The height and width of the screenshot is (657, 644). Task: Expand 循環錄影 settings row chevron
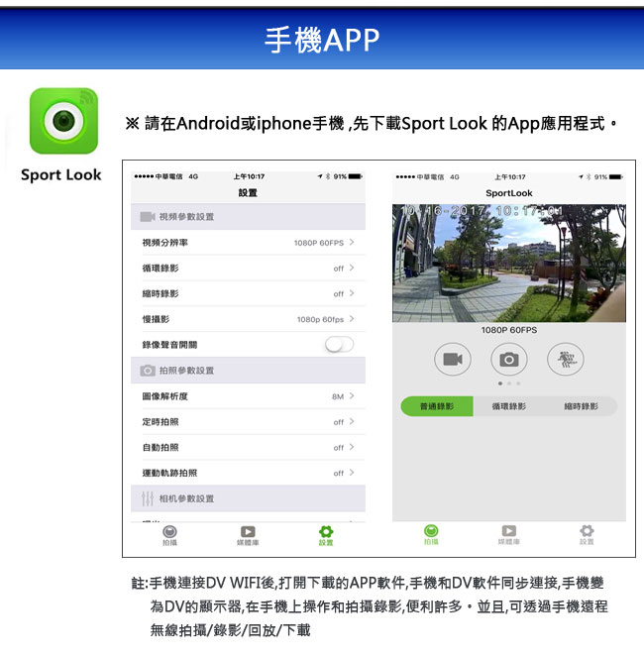coord(352,268)
